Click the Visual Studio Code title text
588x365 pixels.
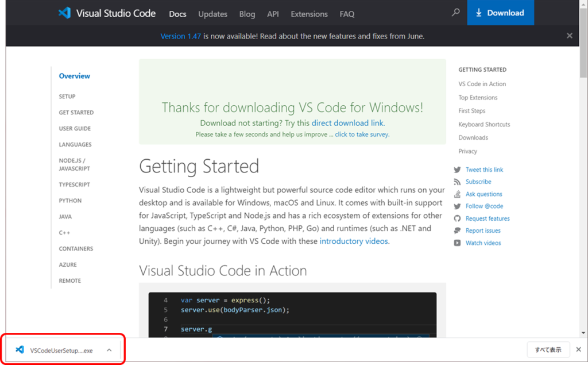point(116,13)
